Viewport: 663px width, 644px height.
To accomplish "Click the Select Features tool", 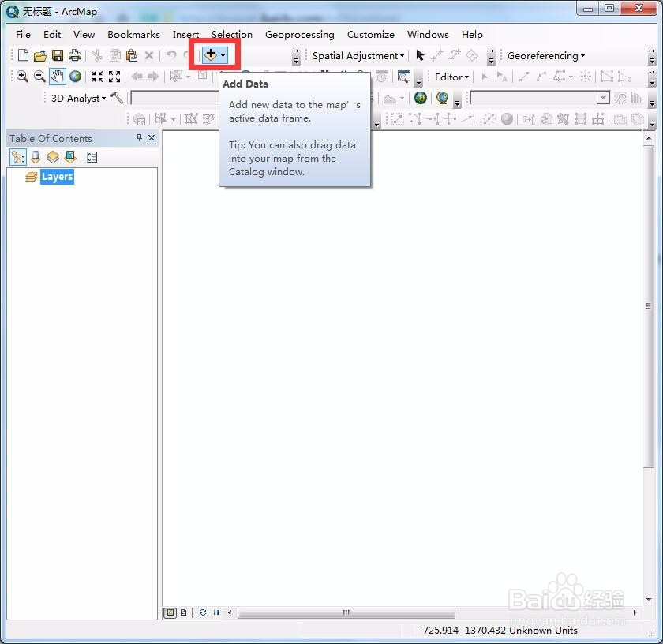I will (x=176, y=77).
